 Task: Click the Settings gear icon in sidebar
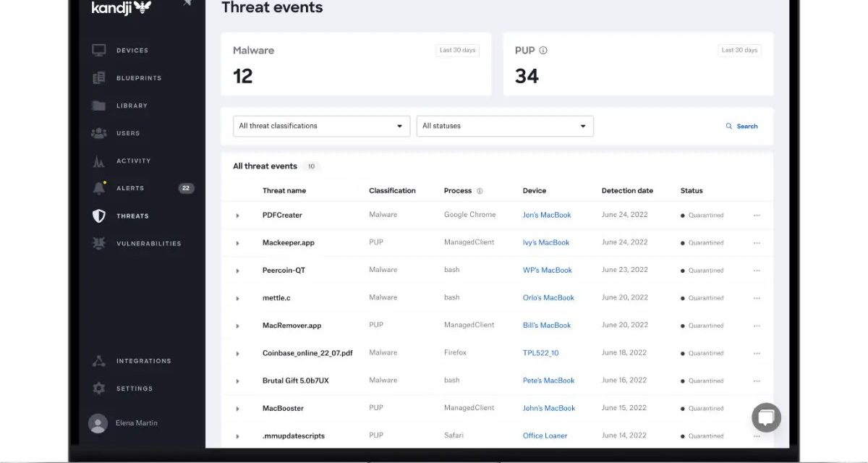99,388
